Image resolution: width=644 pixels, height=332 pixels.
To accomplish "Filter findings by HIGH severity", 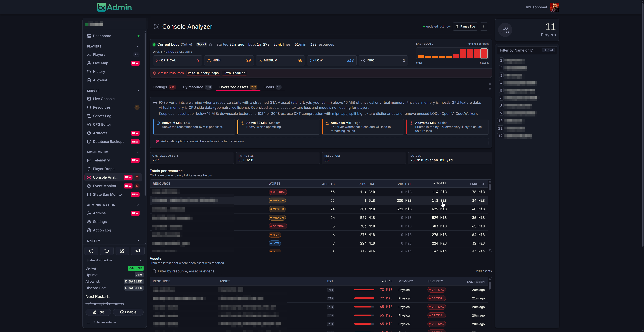I will click(x=229, y=61).
